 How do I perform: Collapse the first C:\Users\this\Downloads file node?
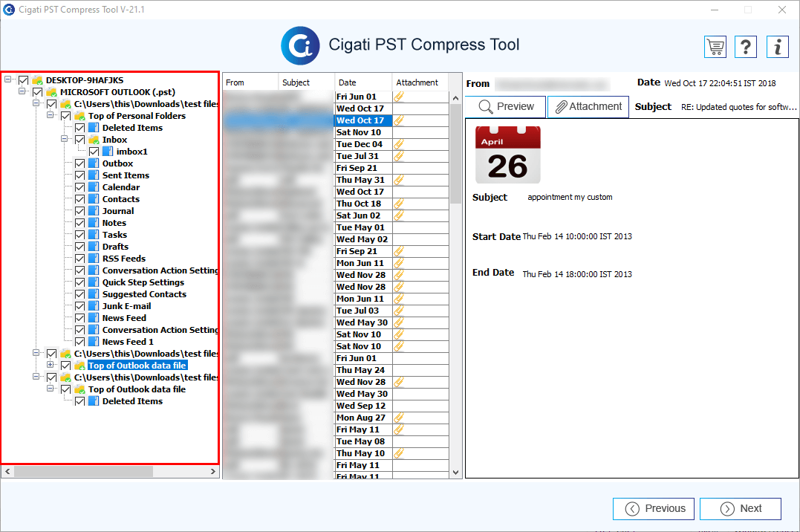[36, 103]
